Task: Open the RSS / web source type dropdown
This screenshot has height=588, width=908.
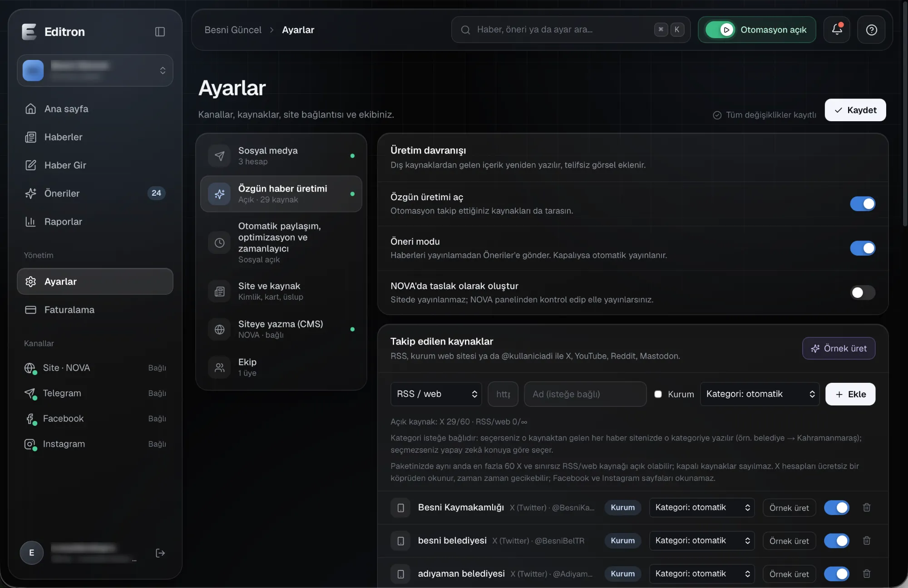Action: coord(436,394)
